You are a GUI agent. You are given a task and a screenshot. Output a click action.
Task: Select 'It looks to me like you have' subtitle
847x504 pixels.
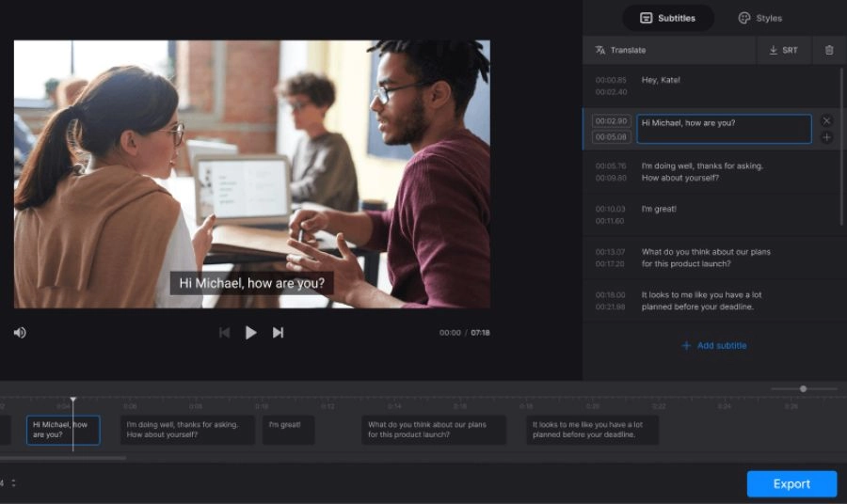711,301
